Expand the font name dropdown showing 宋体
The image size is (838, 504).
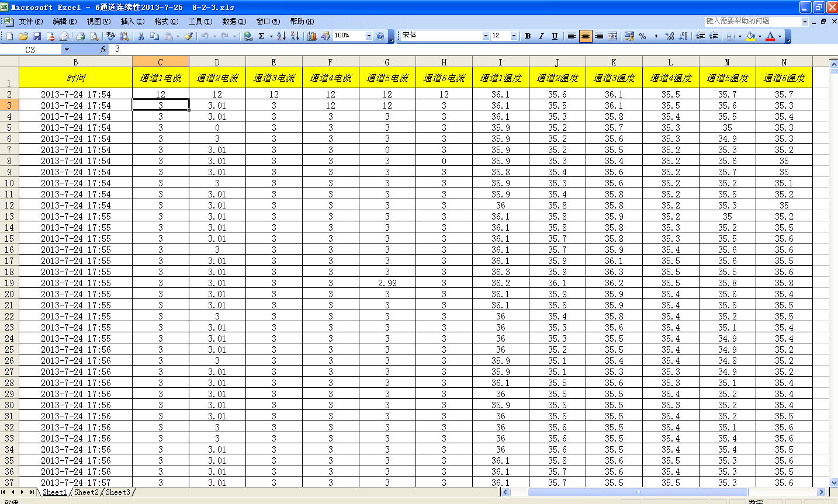coord(485,36)
